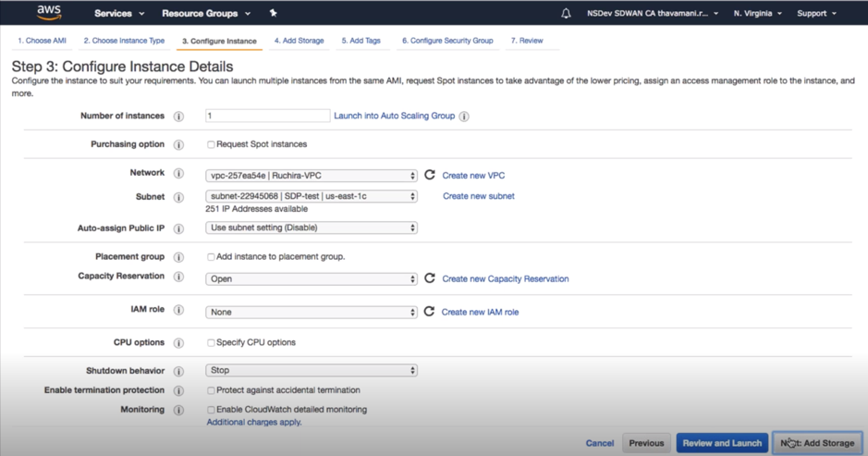Open the Subnet dropdown
Screen dimensions: 868x456
[312, 196]
